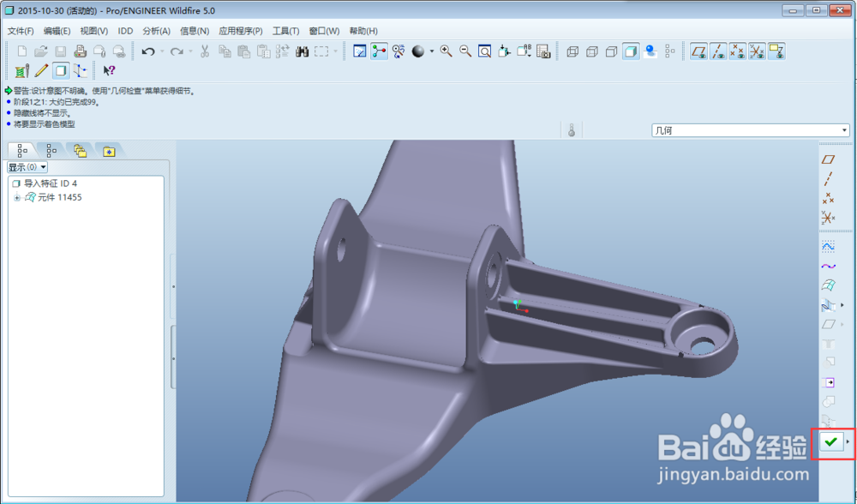This screenshot has width=857, height=504.
Task: Open the 显示 dropdown in model tree
Action: (x=27, y=167)
